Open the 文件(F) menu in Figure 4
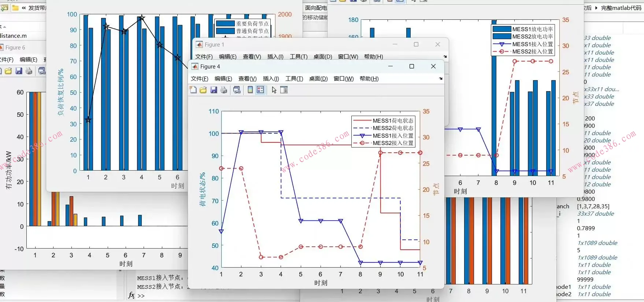 coord(199,79)
